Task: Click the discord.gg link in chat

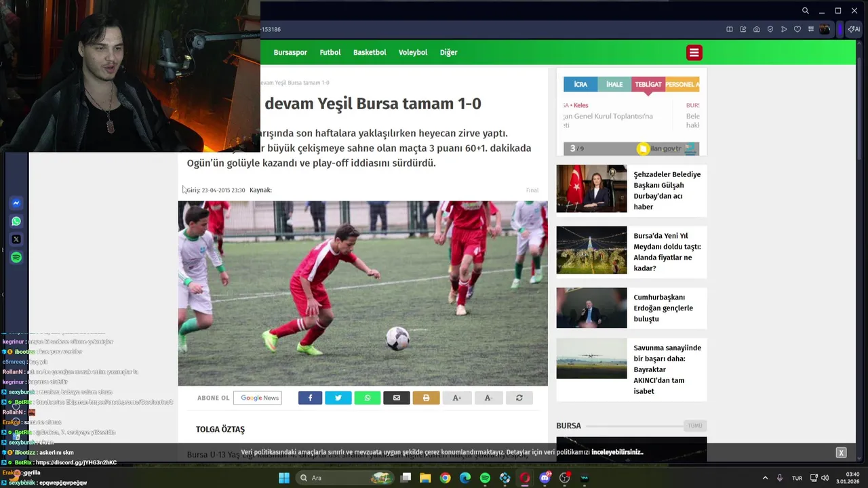Action: (76, 462)
